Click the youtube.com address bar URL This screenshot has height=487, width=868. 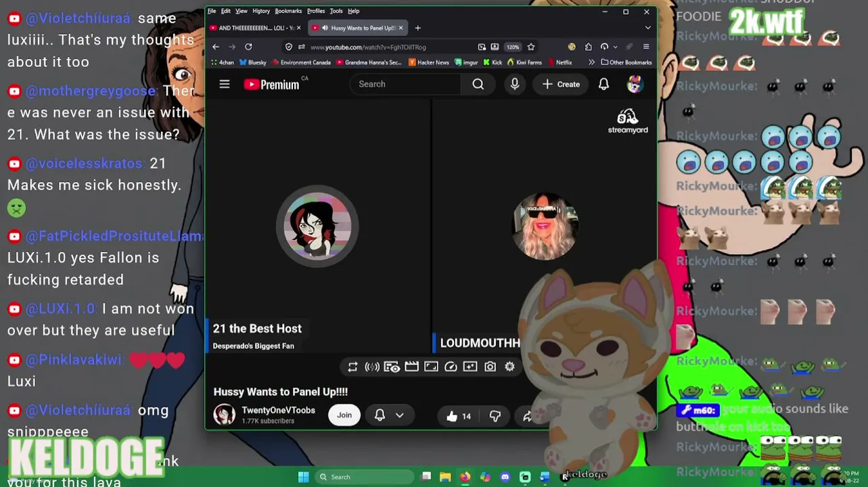(x=368, y=47)
